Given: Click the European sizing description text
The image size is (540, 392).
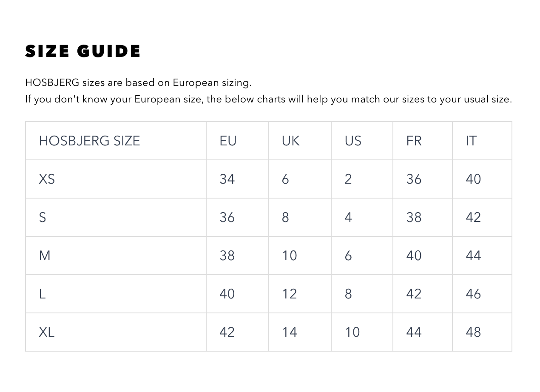Looking at the screenshot, I should [138, 82].
